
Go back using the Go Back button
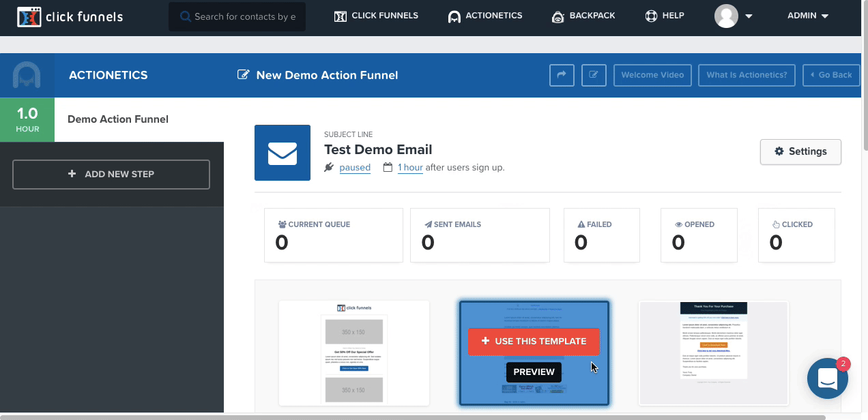tap(831, 75)
